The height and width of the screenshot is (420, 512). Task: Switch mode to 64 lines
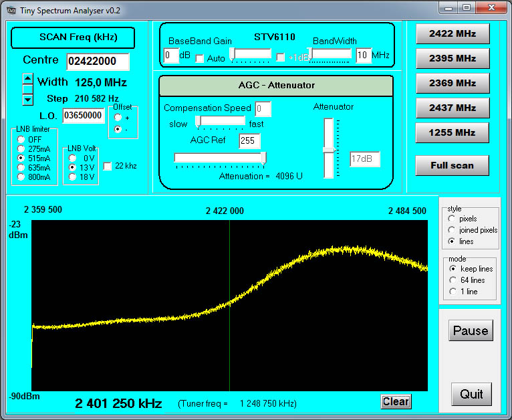453,280
